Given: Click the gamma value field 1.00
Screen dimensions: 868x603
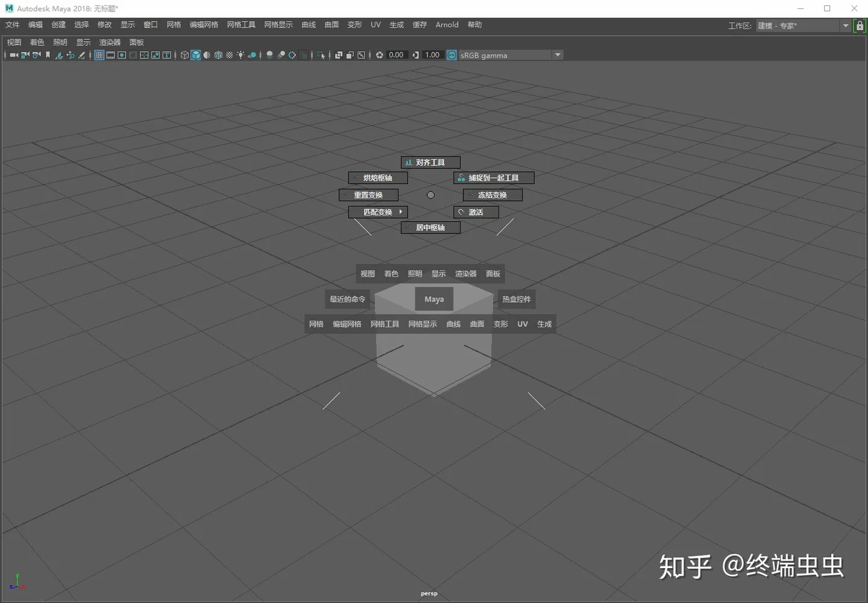Looking at the screenshot, I should pyautogui.click(x=432, y=55).
